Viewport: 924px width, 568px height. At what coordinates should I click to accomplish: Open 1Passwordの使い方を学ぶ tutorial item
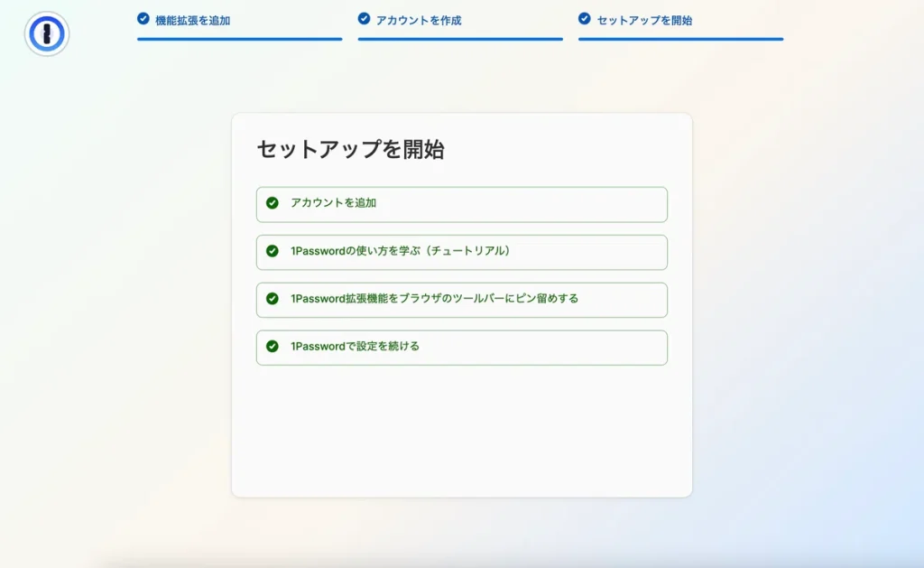[x=461, y=252]
